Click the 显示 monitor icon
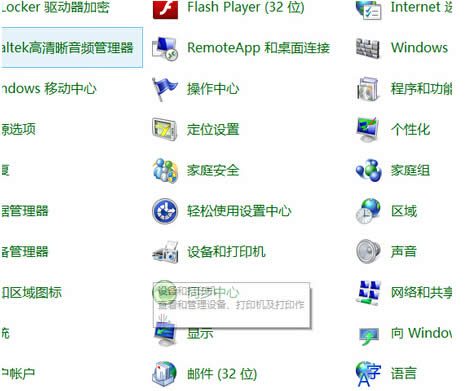Viewport: 470px width, 391px height. [165, 334]
